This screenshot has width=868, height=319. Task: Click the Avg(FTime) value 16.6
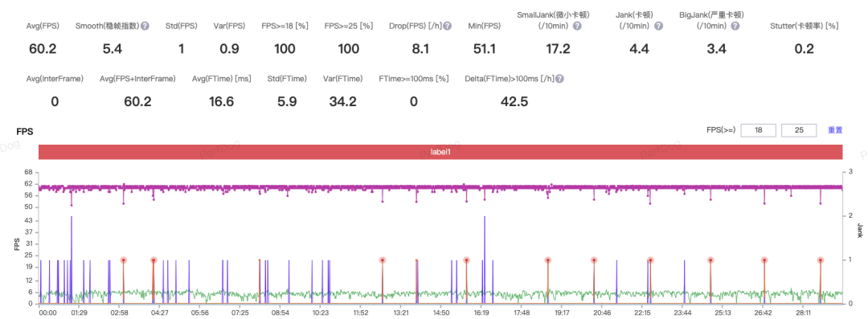point(222,102)
